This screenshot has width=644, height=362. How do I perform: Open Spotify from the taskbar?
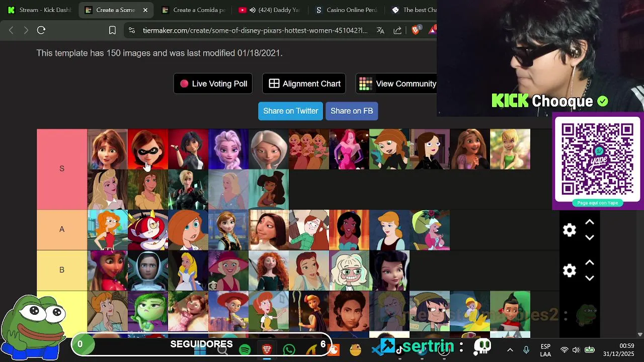(245, 349)
